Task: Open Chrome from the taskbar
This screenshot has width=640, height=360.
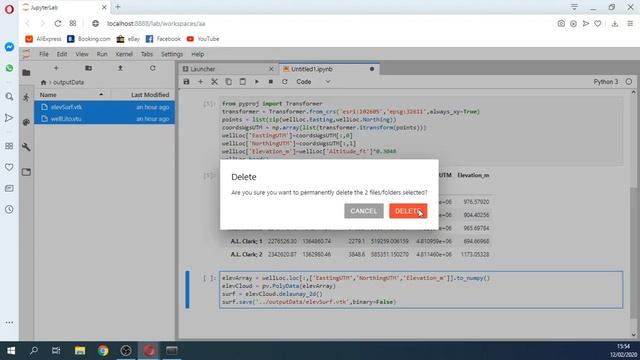Action: coord(103,351)
